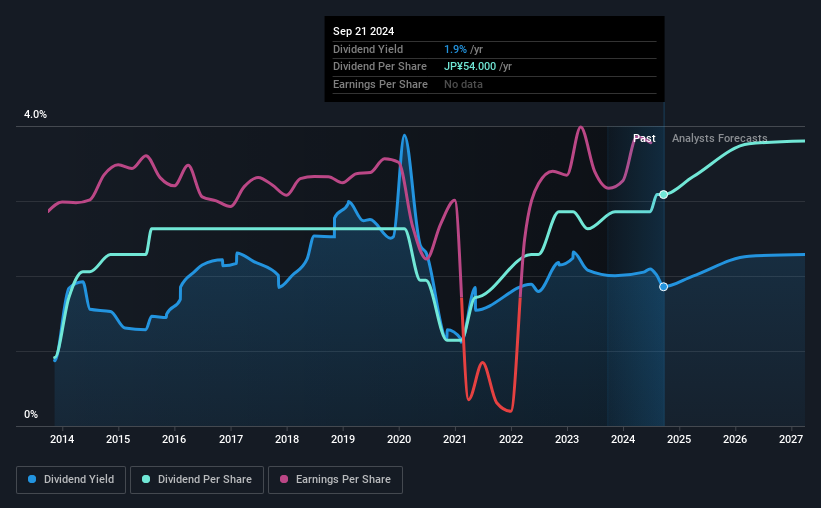Screen dimensions: 821x508
Task: Click the 'JP¥54.000' dividend per share value
Action: (x=470, y=67)
